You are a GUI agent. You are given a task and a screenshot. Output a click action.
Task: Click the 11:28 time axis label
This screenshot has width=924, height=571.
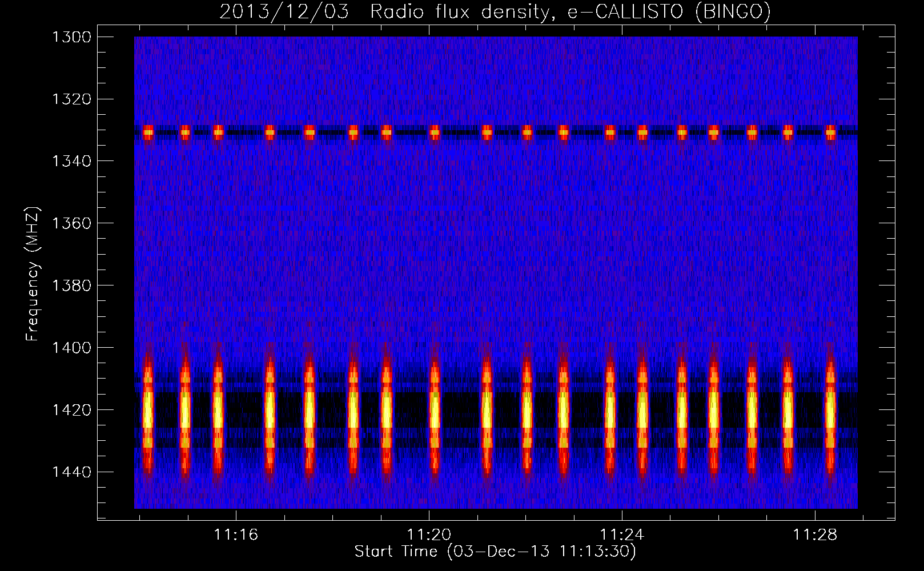pyautogui.click(x=815, y=535)
